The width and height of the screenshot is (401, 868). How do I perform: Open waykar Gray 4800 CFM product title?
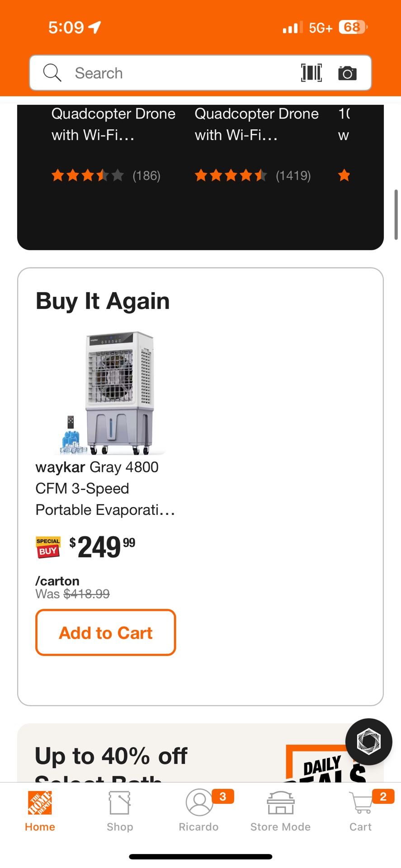(x=105, y=488)
